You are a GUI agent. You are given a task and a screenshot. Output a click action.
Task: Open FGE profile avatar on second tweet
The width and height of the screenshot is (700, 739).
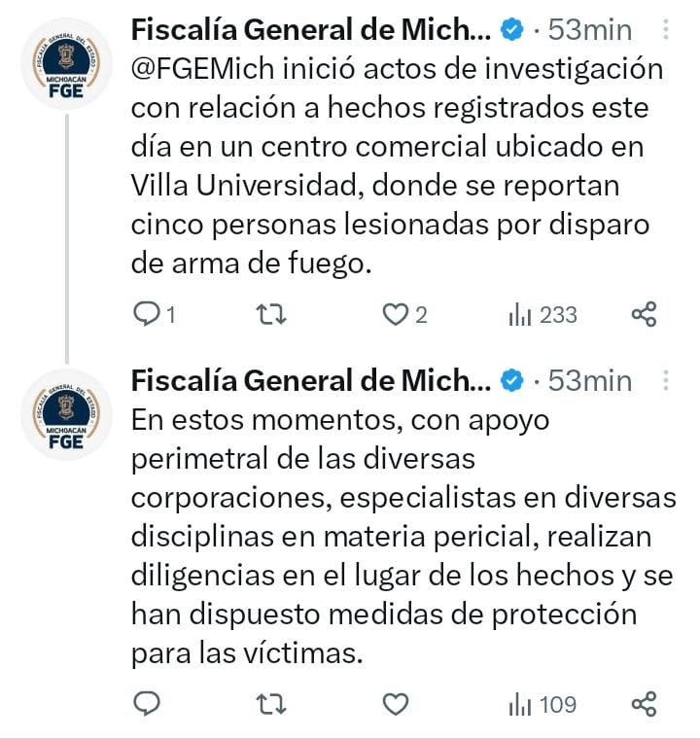click(66, 414)
